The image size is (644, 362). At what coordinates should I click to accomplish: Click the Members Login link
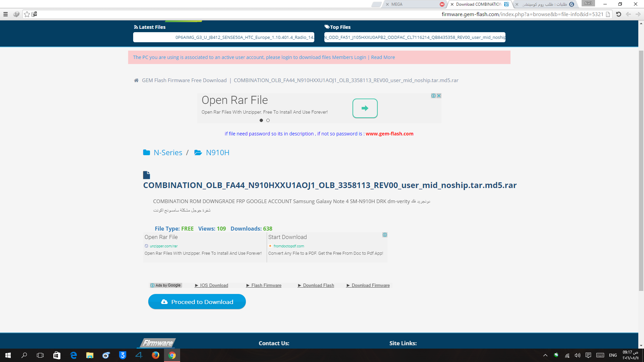[x=349, y=57]
